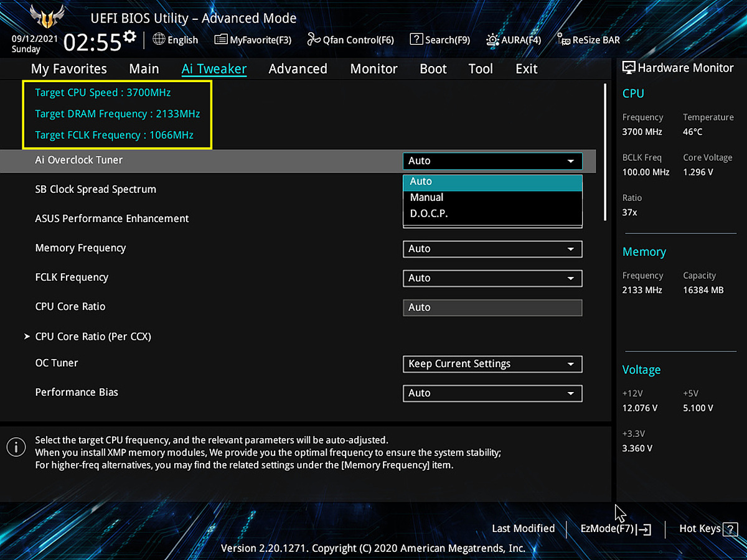
Task: Open the FCLK Frequency dropdown
Action: (x=492, y=278)
